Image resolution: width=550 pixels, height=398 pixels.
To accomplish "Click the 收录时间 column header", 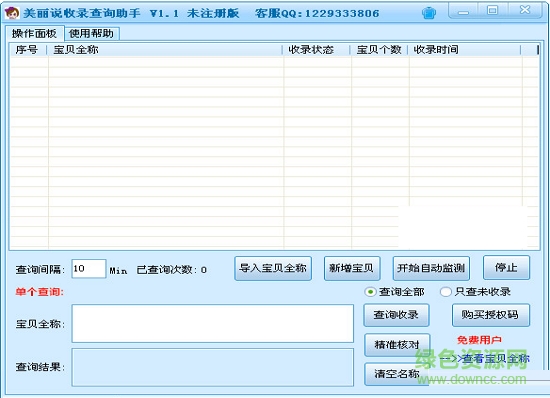I will coord(464,50).
